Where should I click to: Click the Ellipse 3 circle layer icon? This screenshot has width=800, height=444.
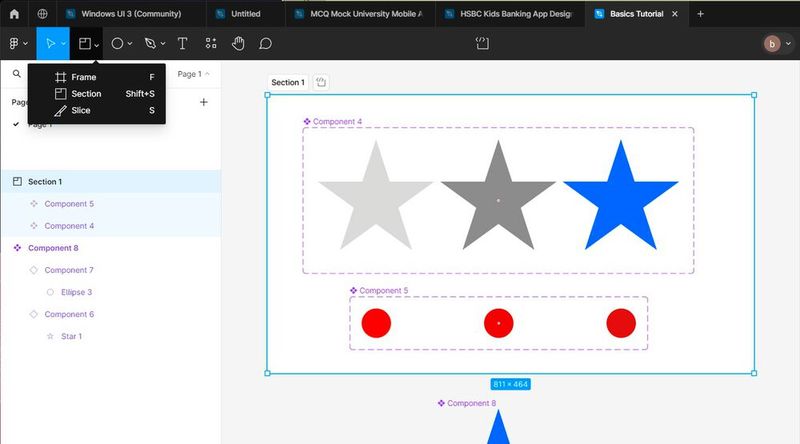50,292
